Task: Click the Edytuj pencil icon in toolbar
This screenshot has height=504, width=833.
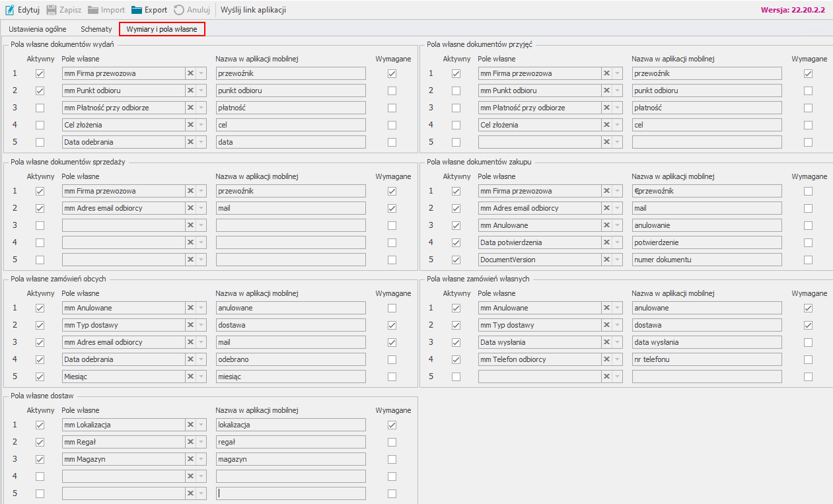Action: (10, 10)
